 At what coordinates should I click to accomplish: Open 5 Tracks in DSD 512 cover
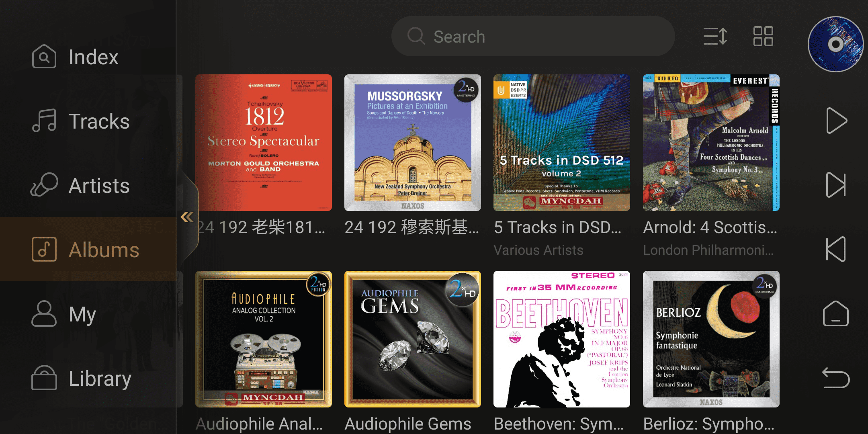(x=562, y=143)
